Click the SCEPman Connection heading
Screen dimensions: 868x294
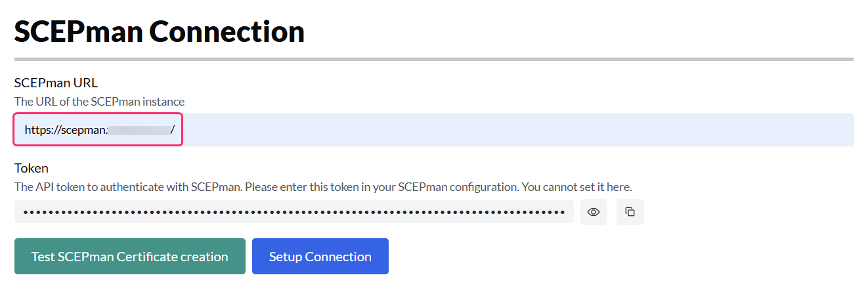160,31
